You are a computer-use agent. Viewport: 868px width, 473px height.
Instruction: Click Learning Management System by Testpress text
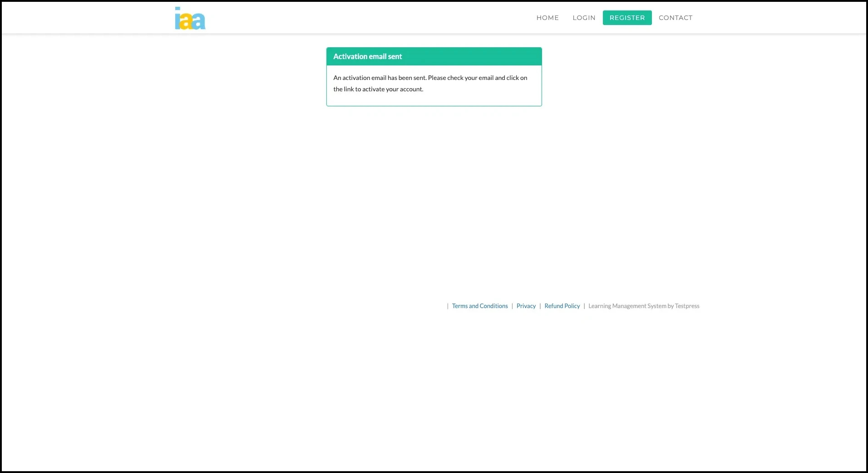(x=643, y=306)
